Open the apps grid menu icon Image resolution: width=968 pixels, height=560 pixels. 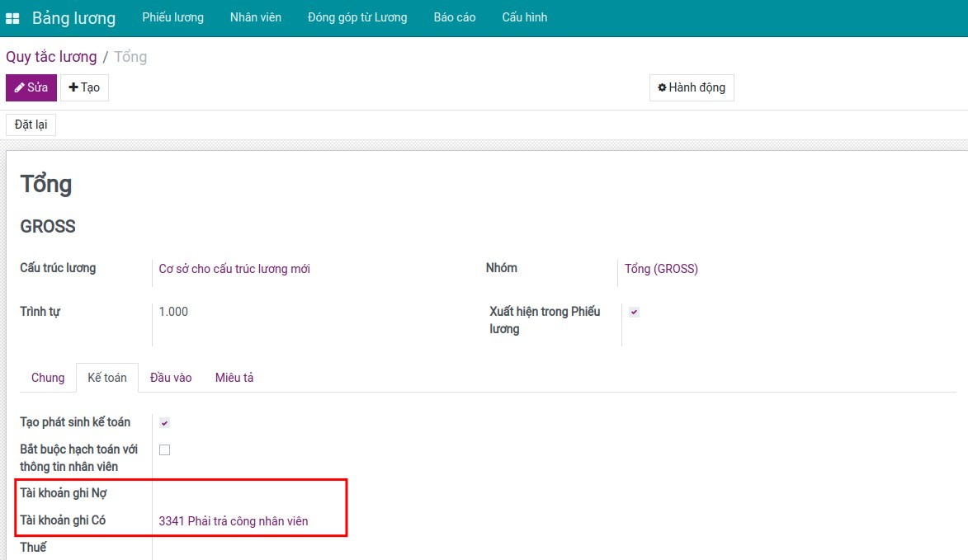click(12, 18)
